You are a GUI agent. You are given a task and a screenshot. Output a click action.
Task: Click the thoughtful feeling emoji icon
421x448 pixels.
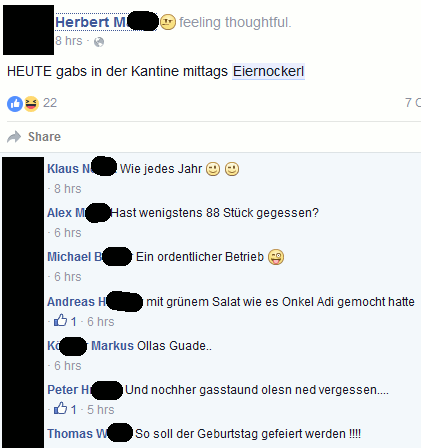(168, 22)
